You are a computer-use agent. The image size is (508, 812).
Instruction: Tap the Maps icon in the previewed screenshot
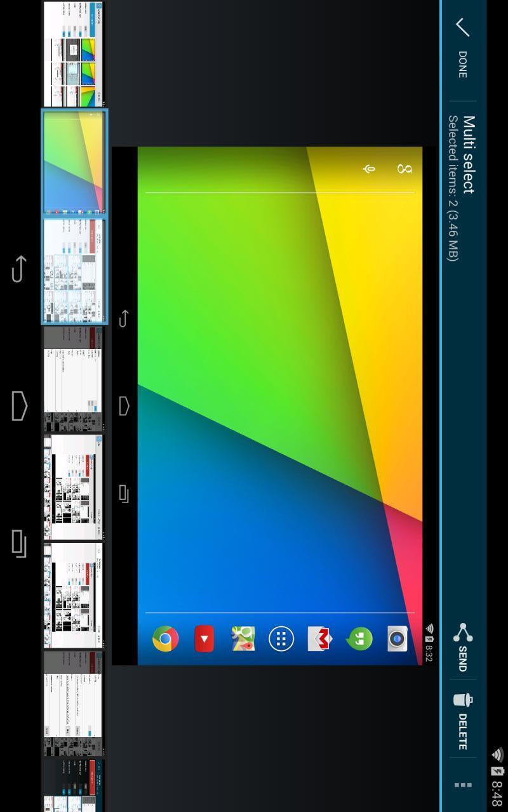tap(243, 639)
